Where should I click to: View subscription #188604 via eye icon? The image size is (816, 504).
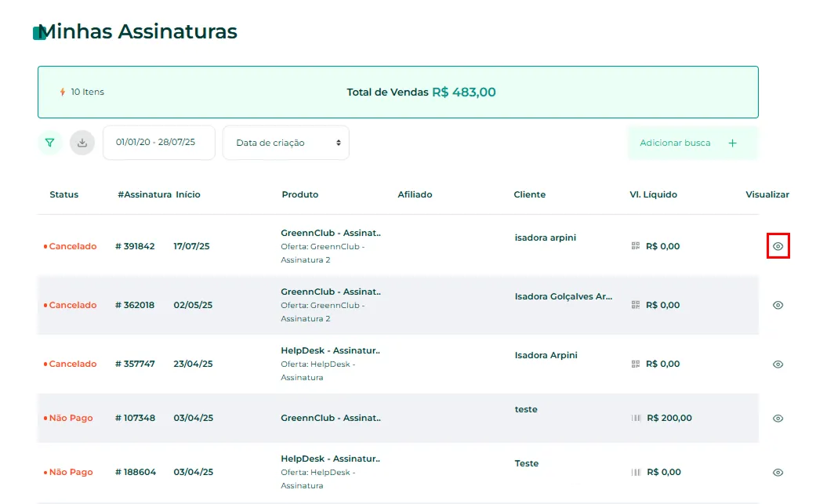(x=778, y=473)
